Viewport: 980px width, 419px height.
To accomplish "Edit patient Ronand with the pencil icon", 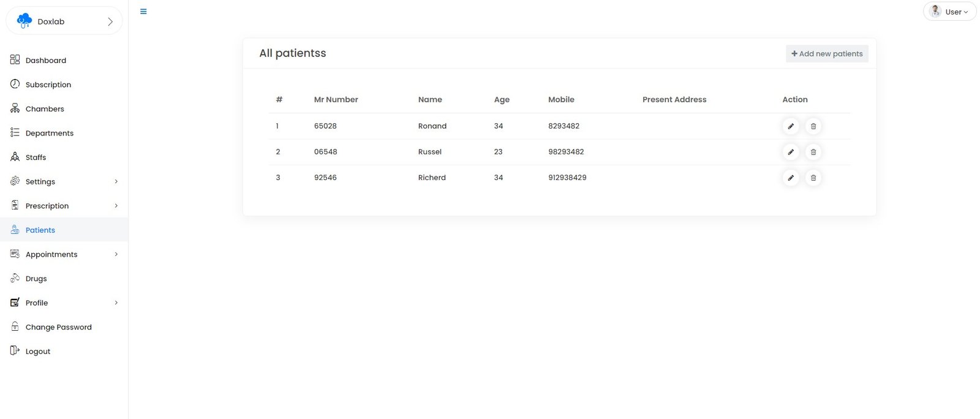I will [791, 126].
